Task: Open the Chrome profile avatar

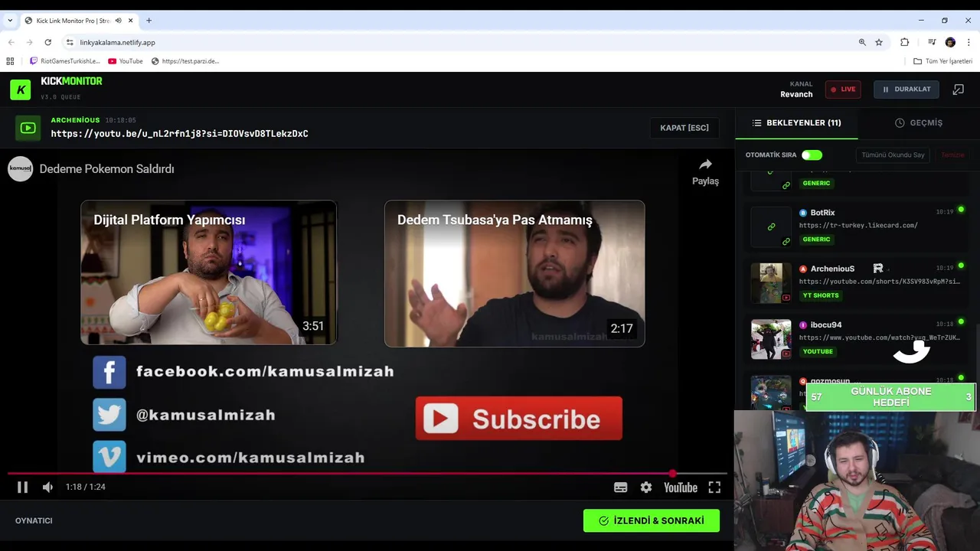Action: point(950,42)
